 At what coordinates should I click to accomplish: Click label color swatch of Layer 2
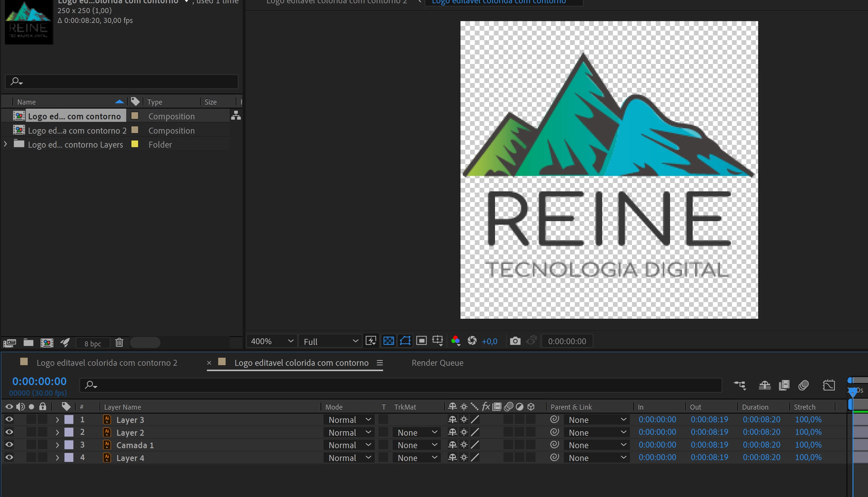(69, 432)
